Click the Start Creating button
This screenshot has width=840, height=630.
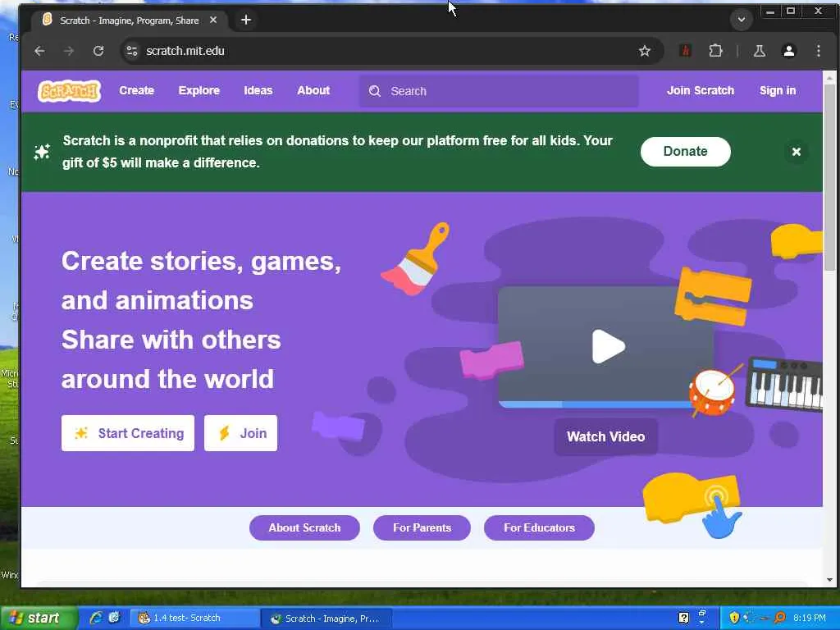point(128,433)
